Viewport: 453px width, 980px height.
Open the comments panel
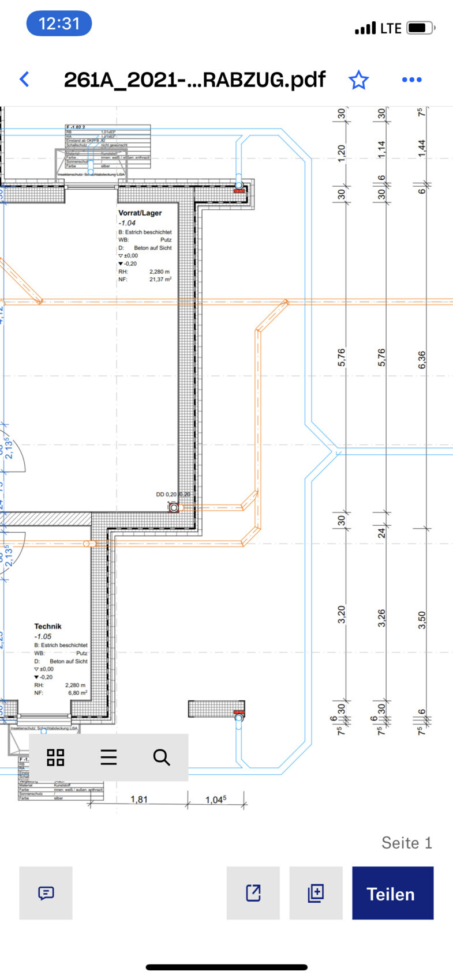click(46, 893)
